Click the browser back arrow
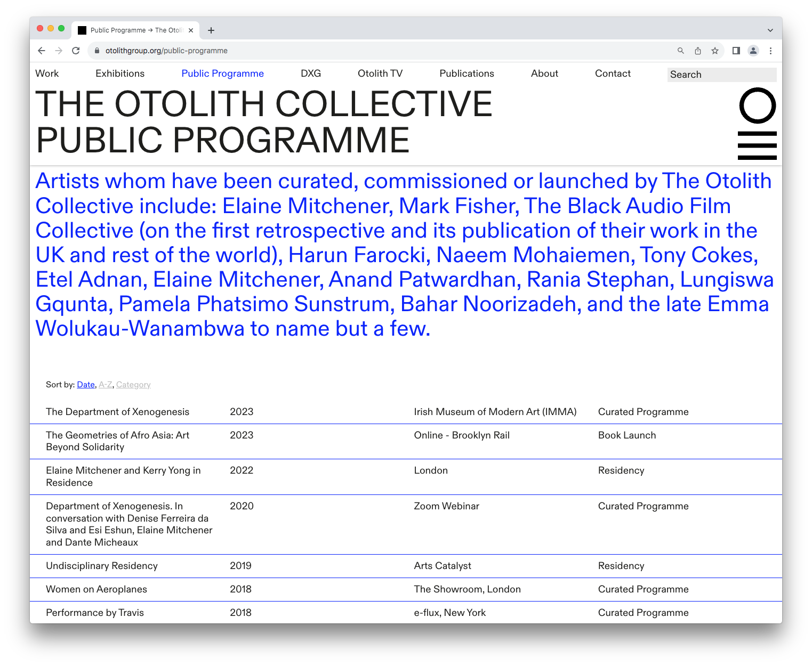812x666 pixels. (x=42, y=51)
